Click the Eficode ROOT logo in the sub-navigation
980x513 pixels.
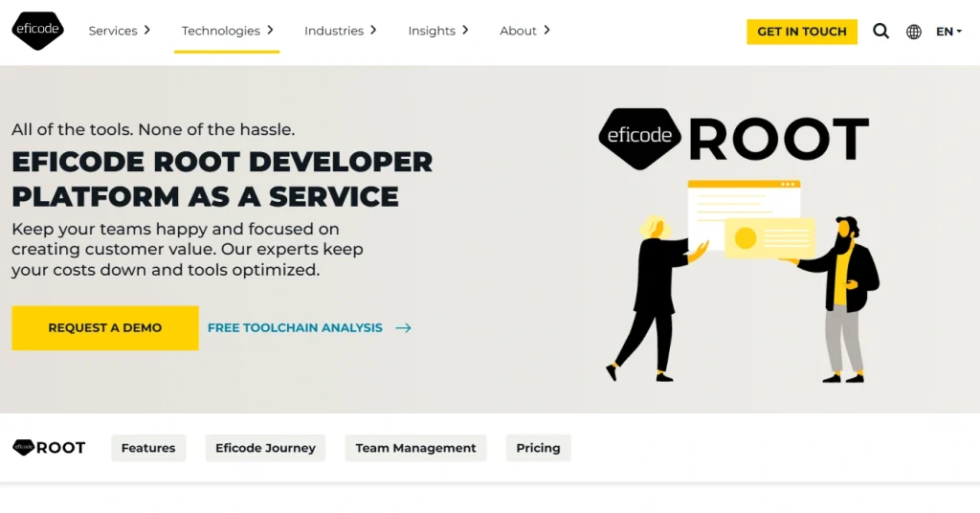click(x=49, y=447)
